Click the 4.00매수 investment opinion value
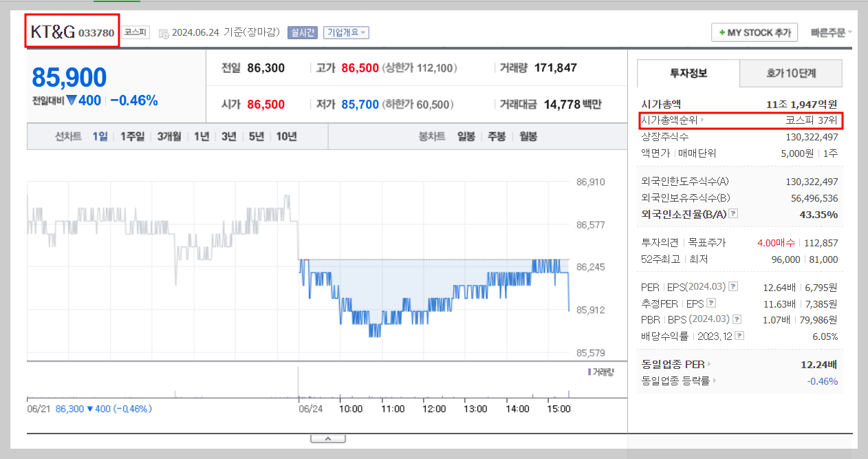This screenshot has width=868, height=459. 776,243
